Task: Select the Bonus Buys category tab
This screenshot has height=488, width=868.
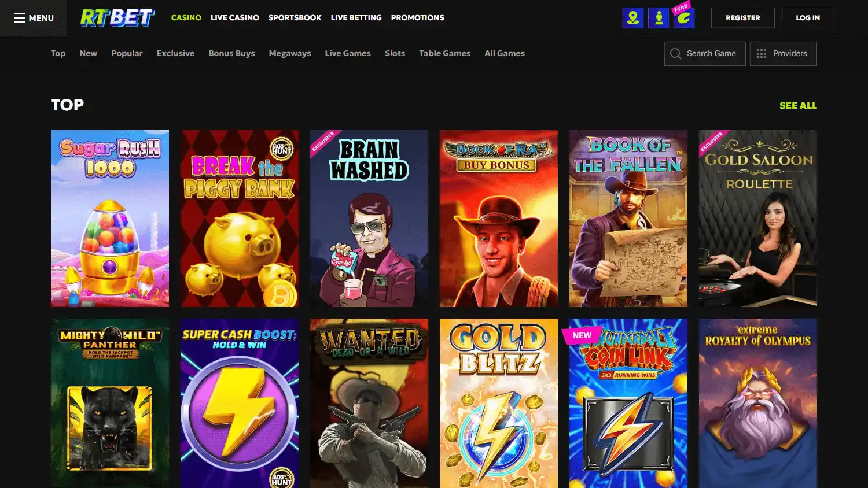Action: point(231,53)
